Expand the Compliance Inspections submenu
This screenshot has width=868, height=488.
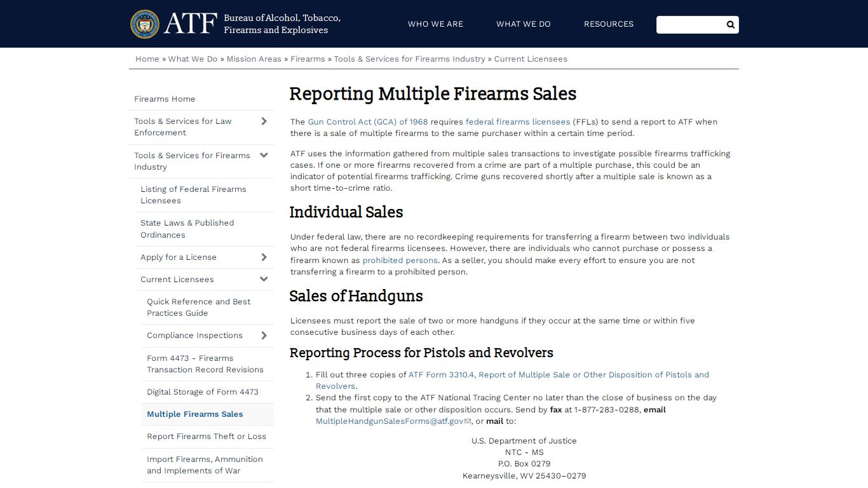point(264,335)
